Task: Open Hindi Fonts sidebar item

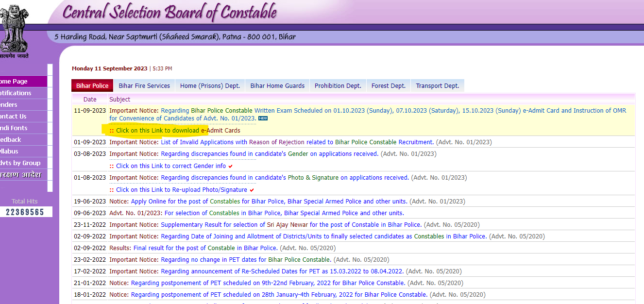Action: [x=23, y=128]
